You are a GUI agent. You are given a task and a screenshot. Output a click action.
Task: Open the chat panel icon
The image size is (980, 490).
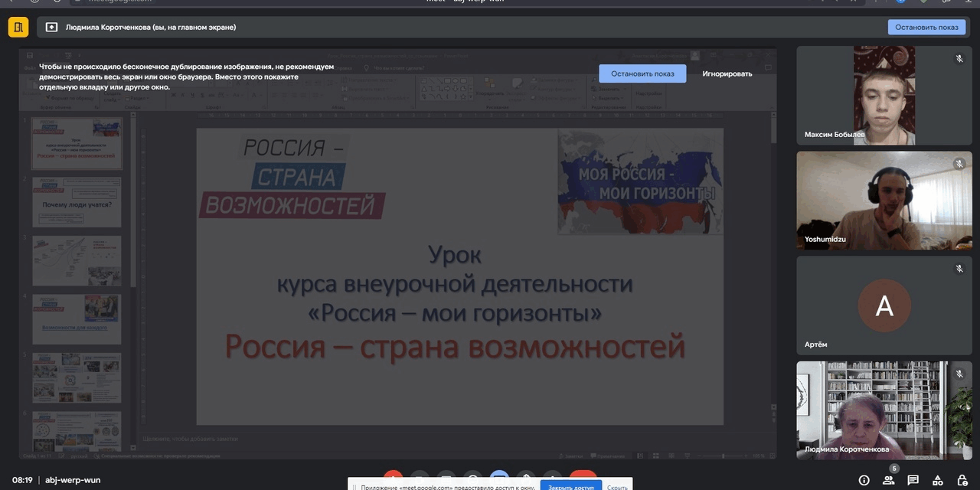913,480
